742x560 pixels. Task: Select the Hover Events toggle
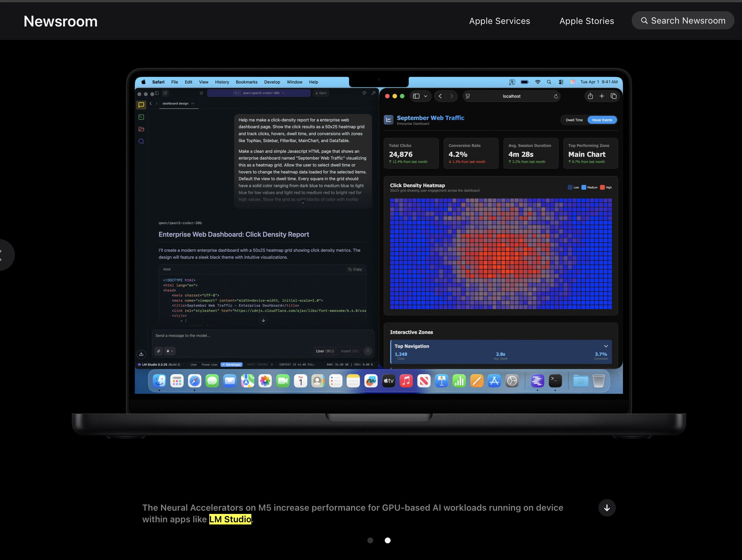[602, 120]
